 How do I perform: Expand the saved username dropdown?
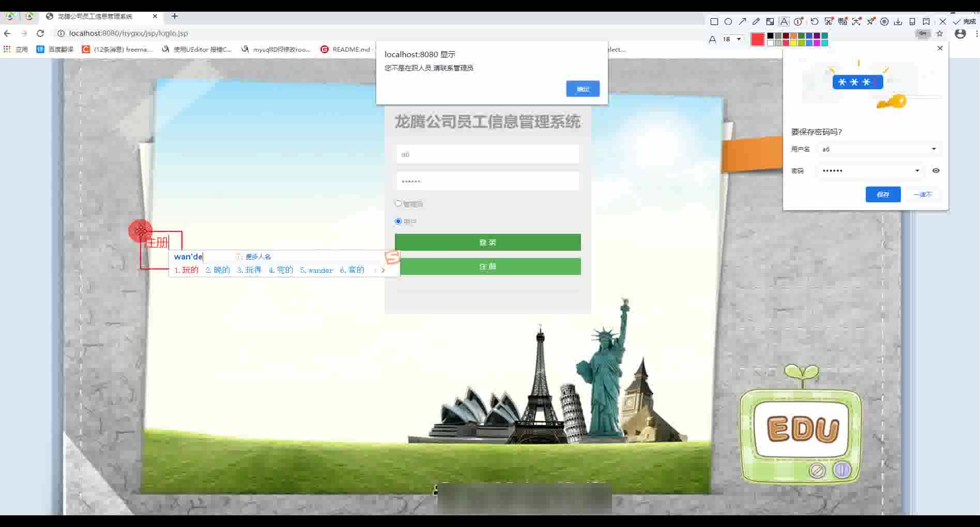tap(933, 149)
